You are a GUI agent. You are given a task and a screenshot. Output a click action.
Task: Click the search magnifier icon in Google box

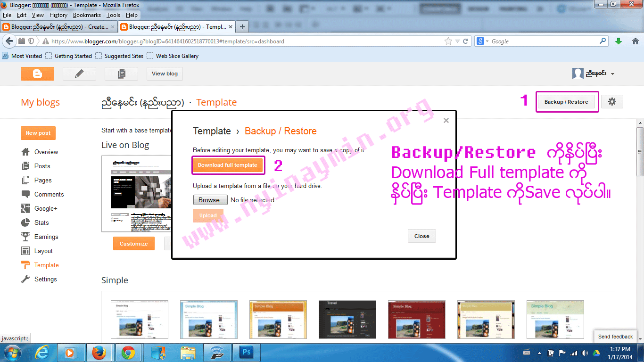[x=603, y=41]
